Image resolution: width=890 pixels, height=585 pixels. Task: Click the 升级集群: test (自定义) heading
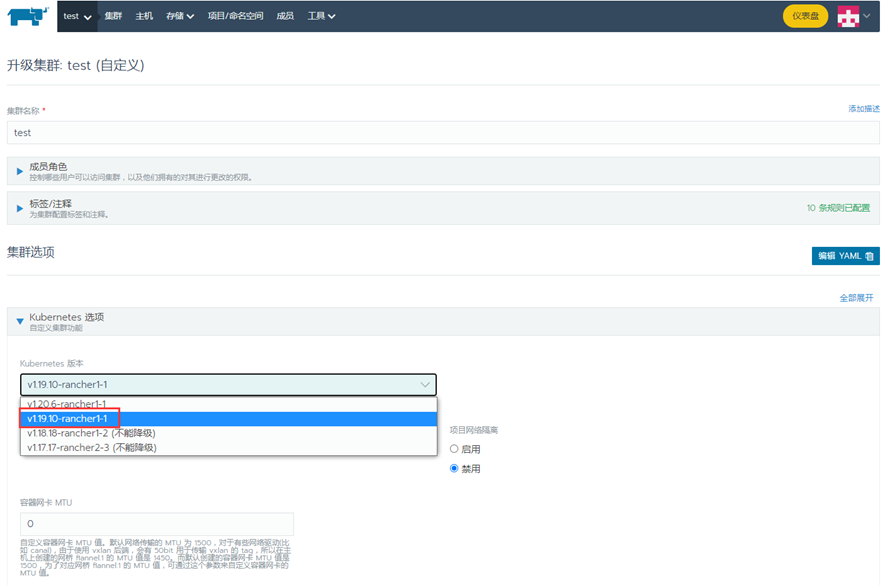click(75, 65)
